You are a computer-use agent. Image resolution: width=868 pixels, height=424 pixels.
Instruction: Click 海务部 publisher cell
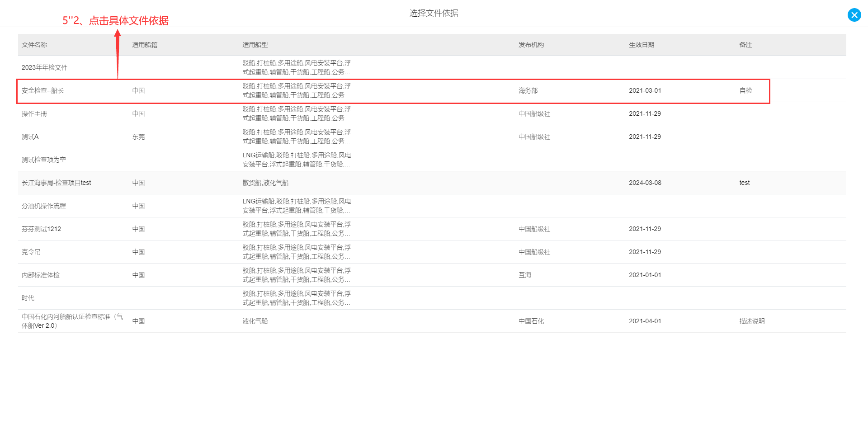(x=528, y=90)
